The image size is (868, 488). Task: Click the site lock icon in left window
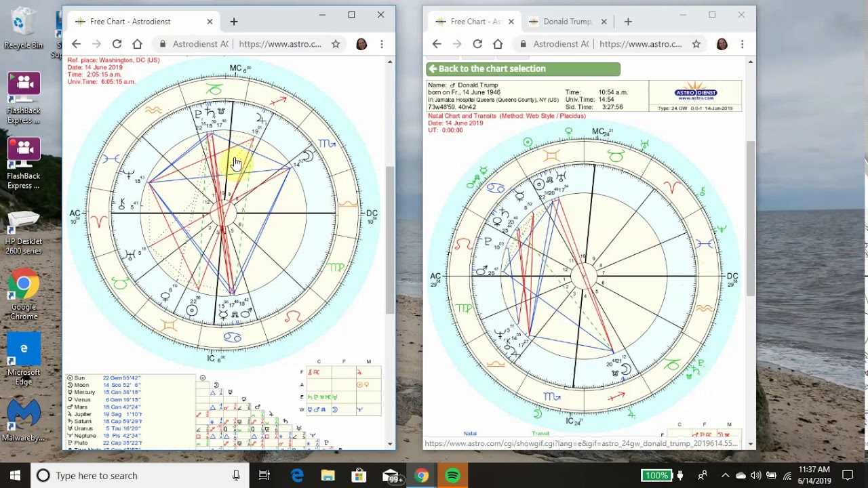point(162,44)
